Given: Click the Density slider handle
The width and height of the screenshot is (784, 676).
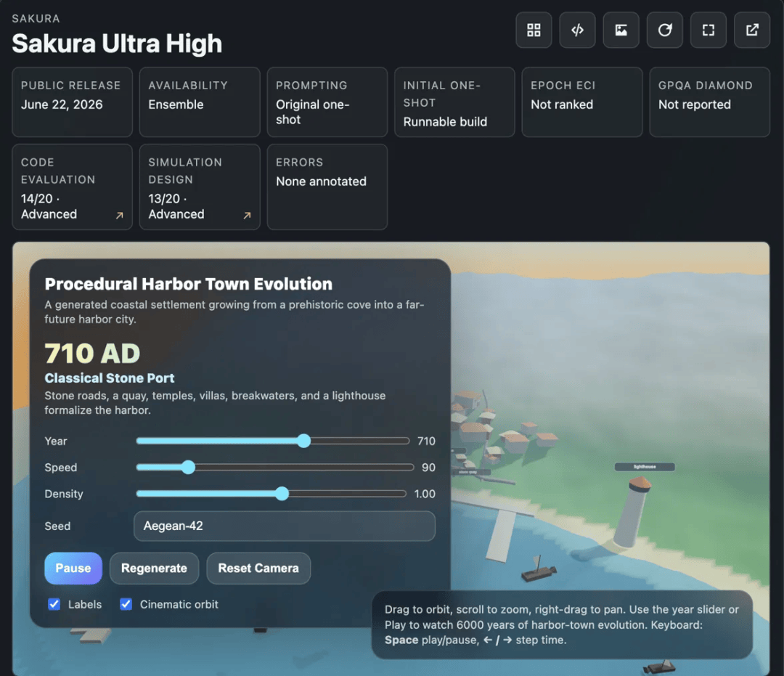Looking at the screenshot, I should 282,494.
